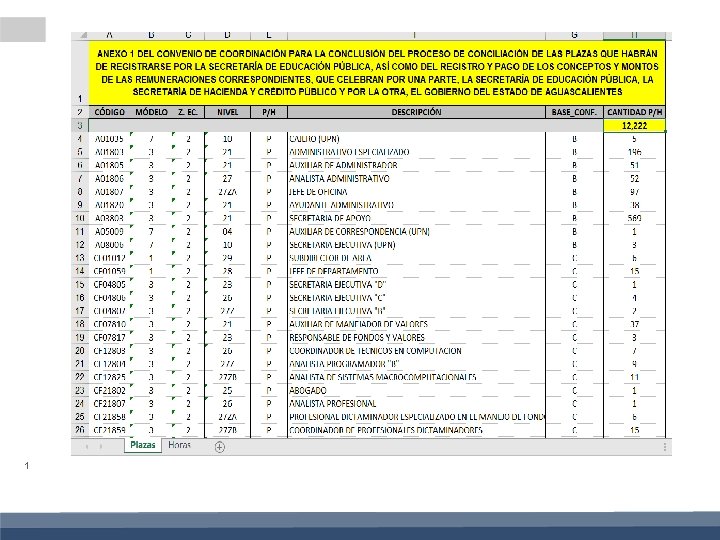
Task: Select row header 19
Action: (80, 338)
